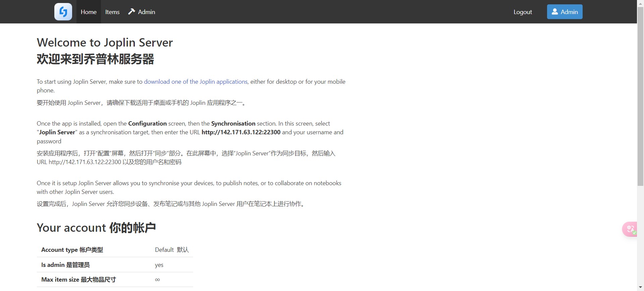Click the bold 'Synchronisation' word
644x291 pixels.
point(233,124)
